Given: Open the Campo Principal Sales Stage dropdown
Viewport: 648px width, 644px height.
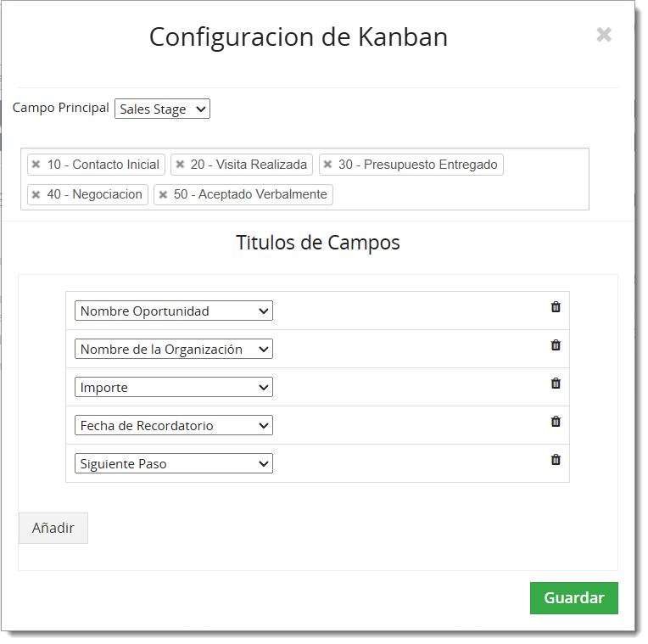Looking at the screenshot, I should point(162,109).
